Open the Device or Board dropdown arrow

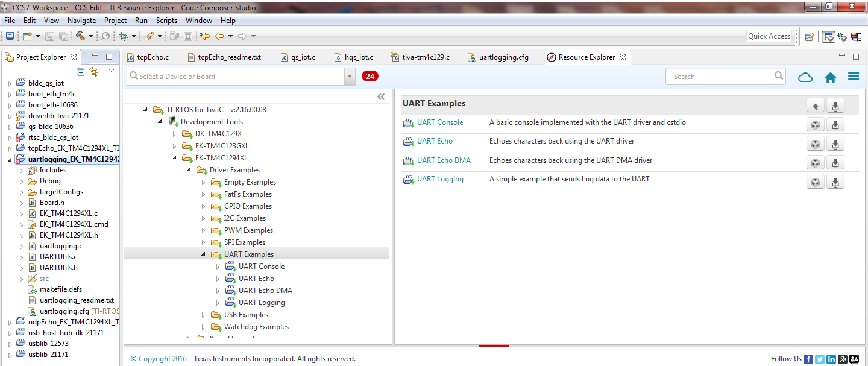click(350, 77)
